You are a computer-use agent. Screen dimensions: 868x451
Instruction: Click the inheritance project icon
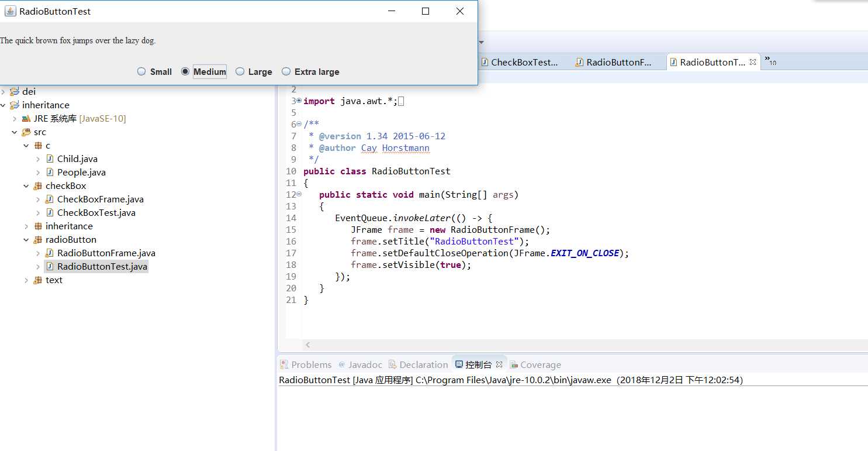15,105
